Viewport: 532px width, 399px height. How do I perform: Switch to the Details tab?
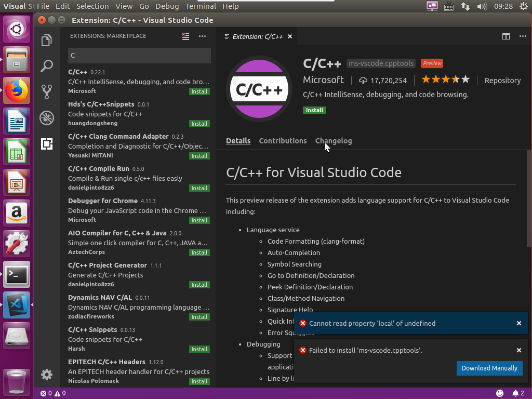tap(238, 141)
